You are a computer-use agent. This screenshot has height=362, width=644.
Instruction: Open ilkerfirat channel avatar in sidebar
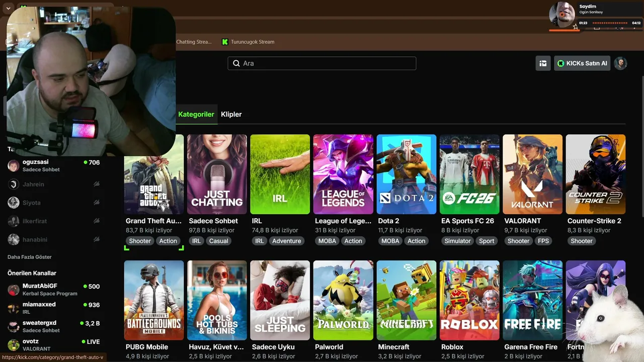coord(14,221)
